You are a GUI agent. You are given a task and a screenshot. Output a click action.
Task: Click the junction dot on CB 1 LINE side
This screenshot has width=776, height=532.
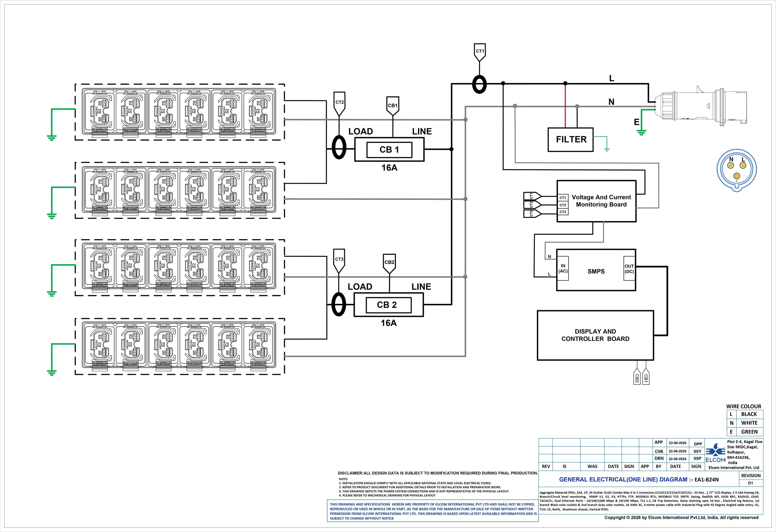tap(451, 149)
